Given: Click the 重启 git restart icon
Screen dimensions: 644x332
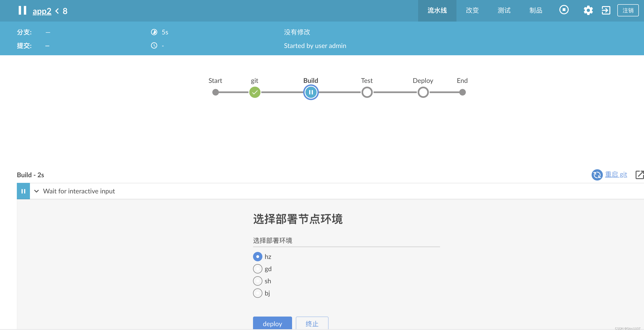Looking at the screenshot, I should coord(597,175).
